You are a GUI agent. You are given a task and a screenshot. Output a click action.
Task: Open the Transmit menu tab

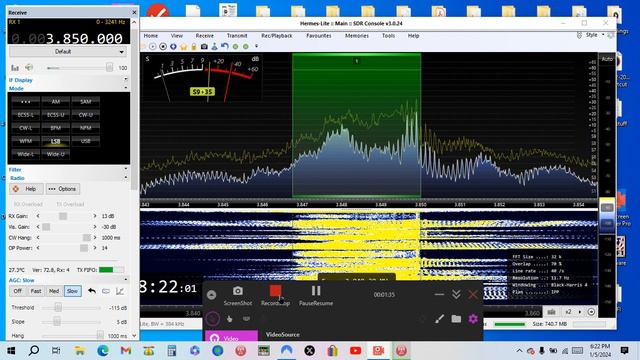pos(237,36)
